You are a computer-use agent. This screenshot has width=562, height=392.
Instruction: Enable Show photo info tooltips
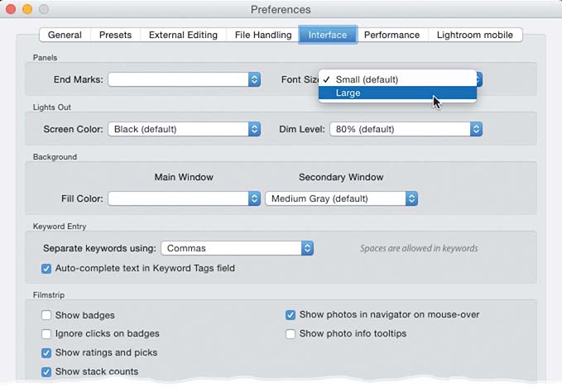[x=291, y=333]
